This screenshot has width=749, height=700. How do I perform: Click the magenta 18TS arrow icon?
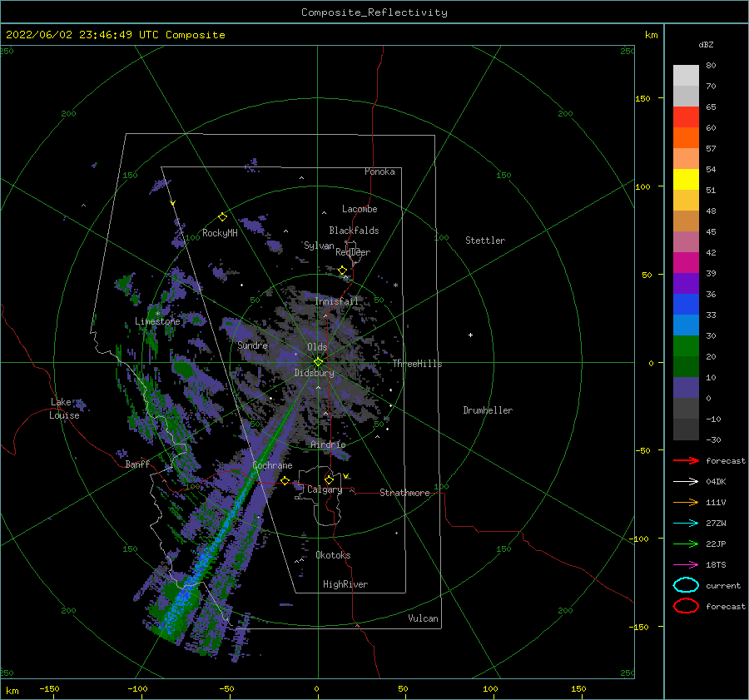coord(686,565)
